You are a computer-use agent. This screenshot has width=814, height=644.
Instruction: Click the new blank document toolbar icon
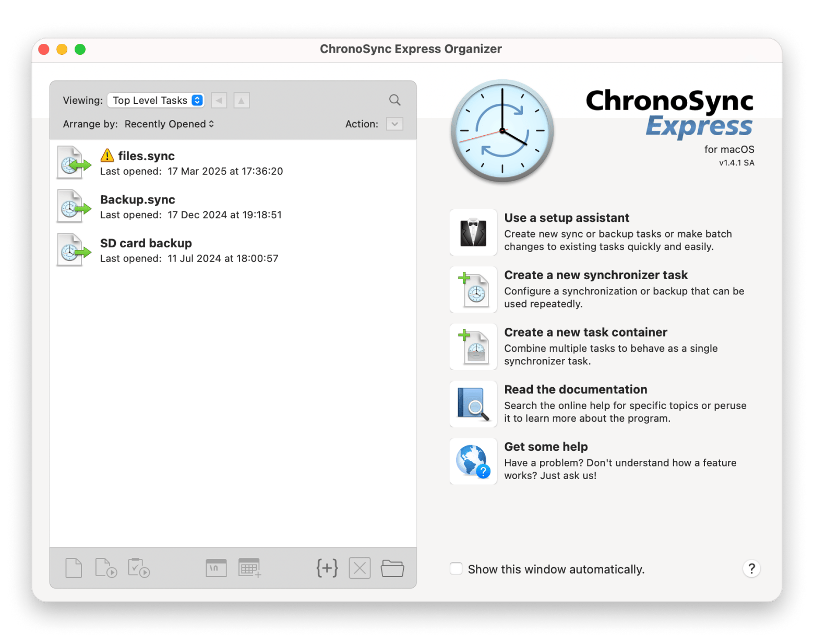tap(74, 568)
